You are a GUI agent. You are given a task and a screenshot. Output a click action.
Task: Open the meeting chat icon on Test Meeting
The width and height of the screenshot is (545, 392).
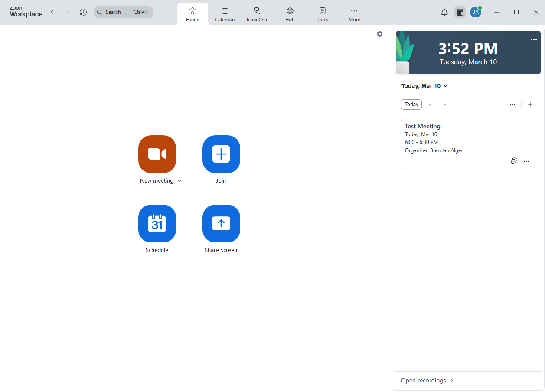pos(514,161)
